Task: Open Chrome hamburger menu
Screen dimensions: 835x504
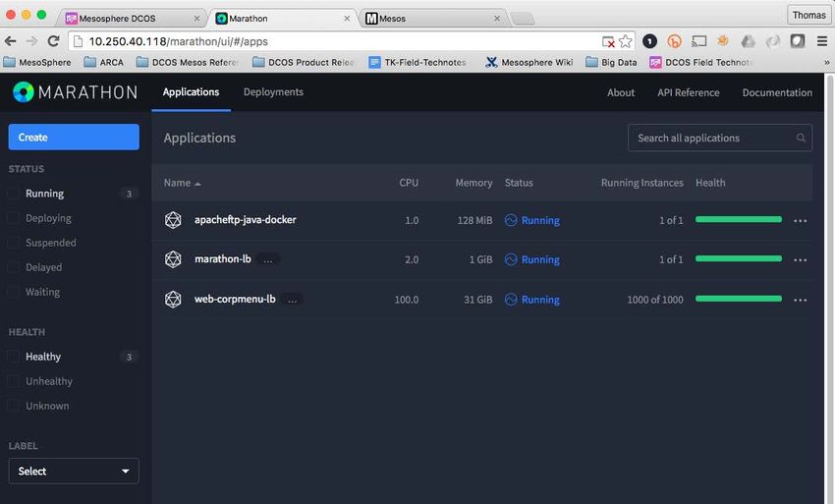Action: point(822,41)
